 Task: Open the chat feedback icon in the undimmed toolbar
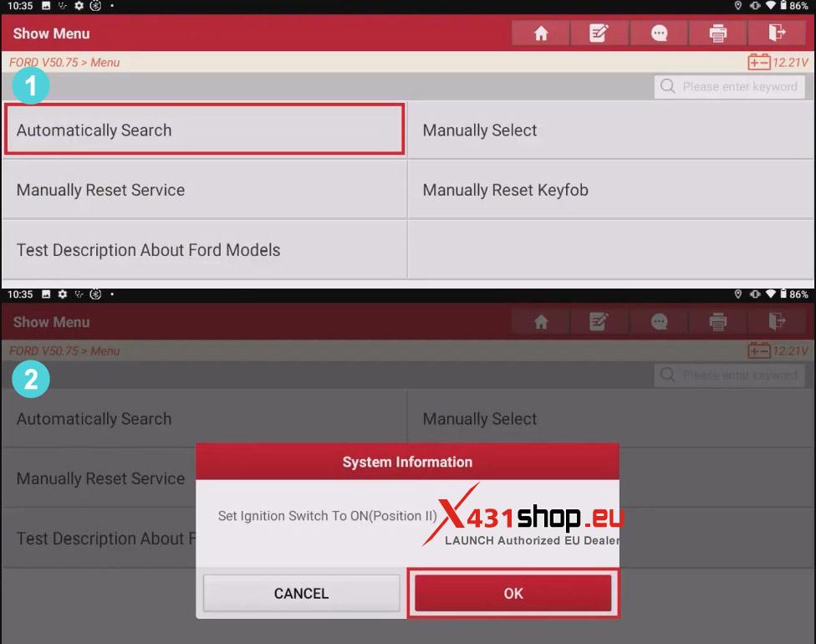click(659, 33)
